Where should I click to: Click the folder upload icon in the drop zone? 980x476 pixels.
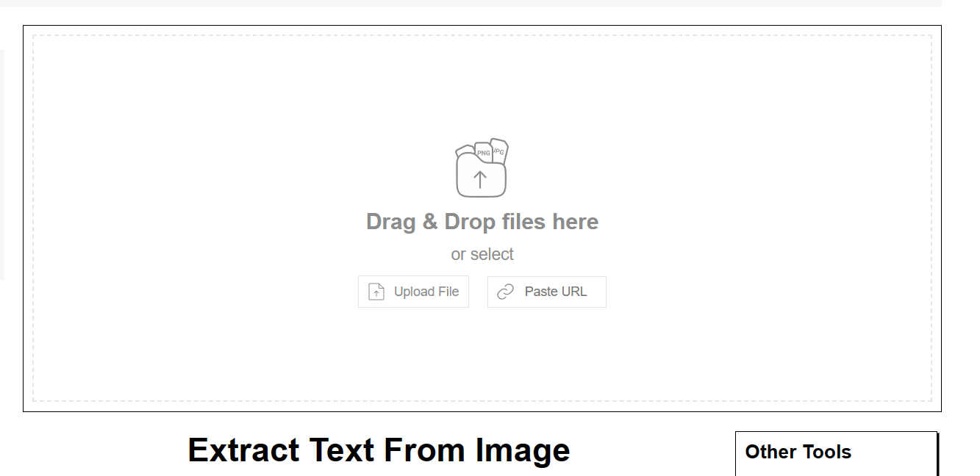[482, 167]
